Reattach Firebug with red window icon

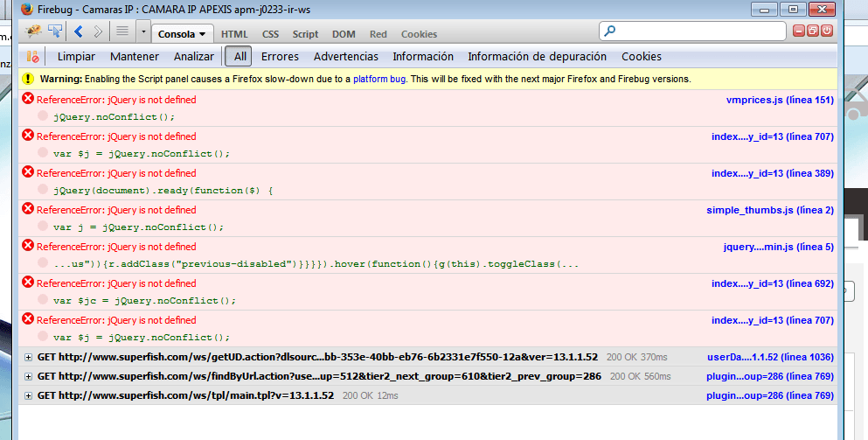click(813, 31)
